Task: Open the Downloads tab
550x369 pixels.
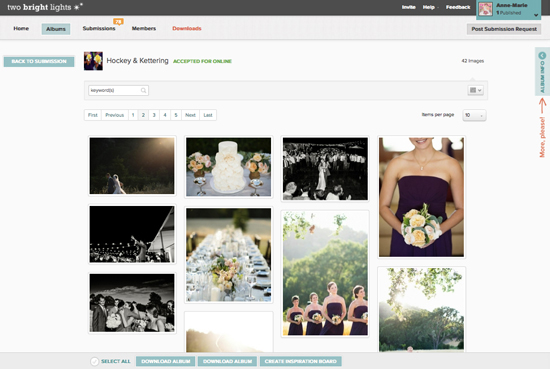Action: tap(187, 28)
